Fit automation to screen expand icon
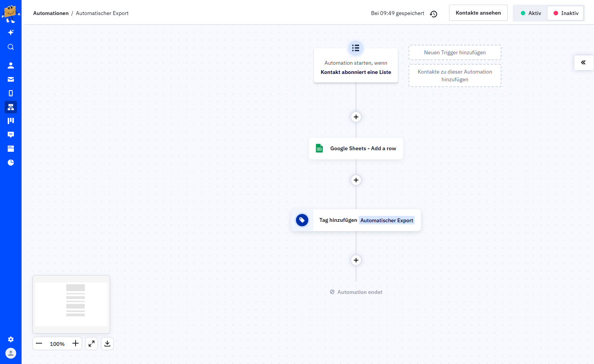 tap(91, 344)
